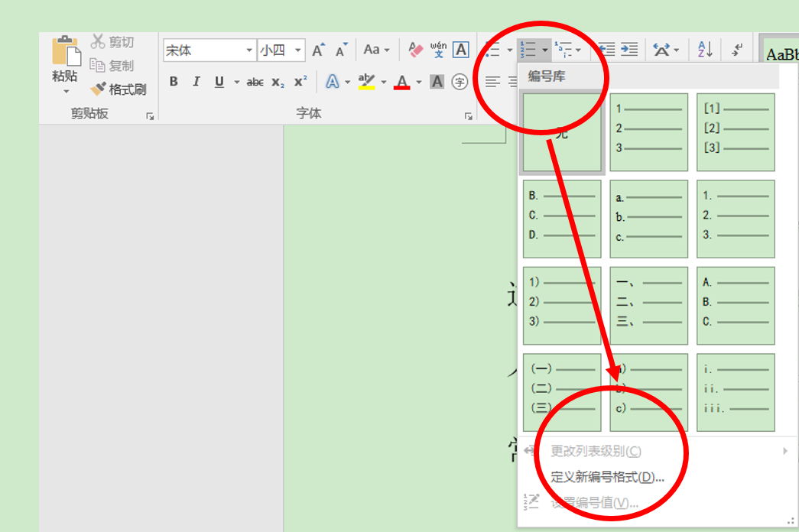The width and height of the screenshot is (799, 532).
Task: Toggle show paragraph marks icon
Action: [x=737, y=50]
